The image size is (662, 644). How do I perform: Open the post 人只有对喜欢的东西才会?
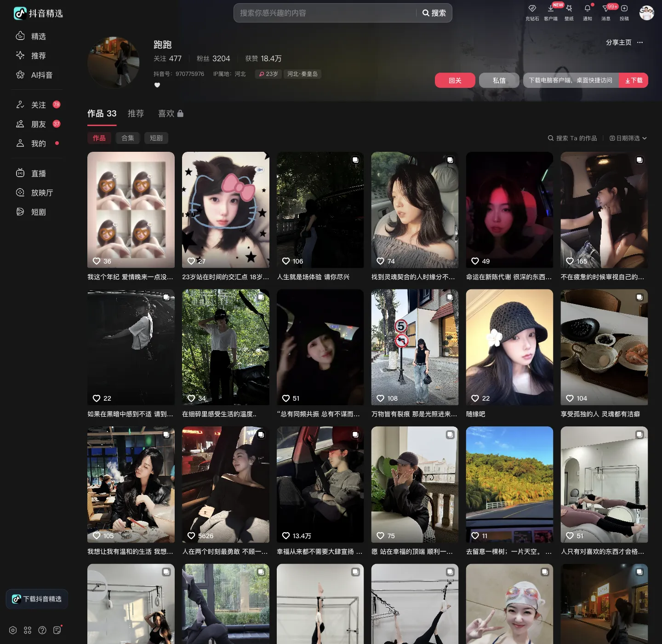tap(605, 485)
